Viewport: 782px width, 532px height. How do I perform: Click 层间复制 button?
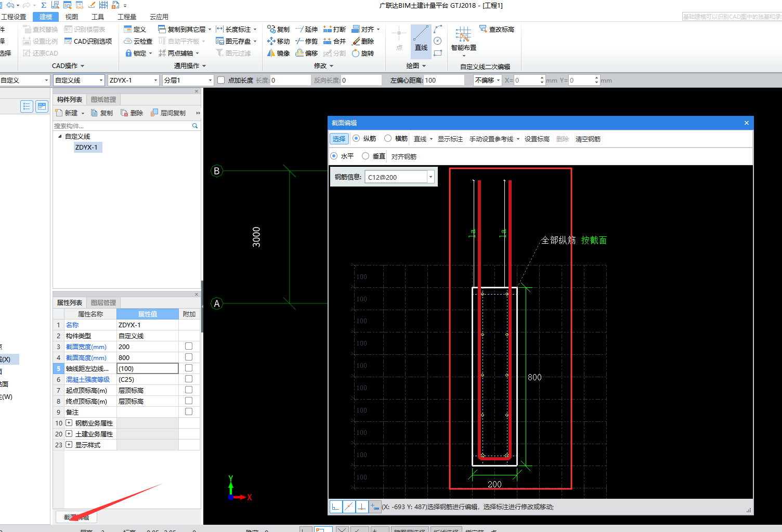click(168, 113)
